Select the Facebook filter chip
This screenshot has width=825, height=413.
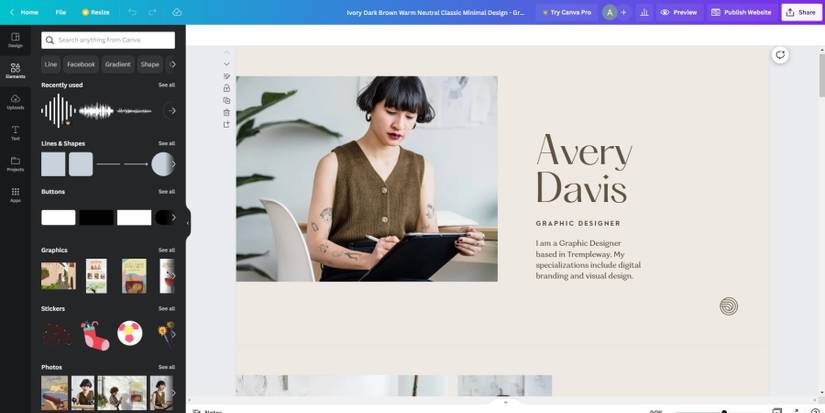coord(81,64)
